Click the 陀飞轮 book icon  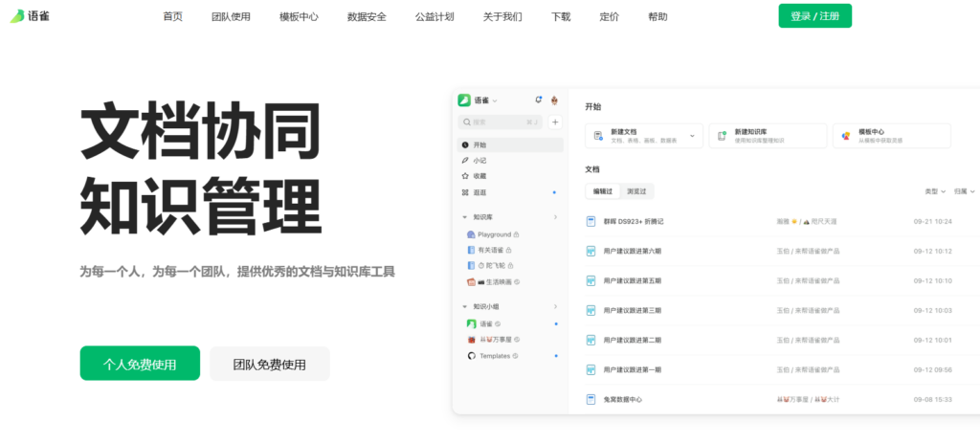pyautogui.click(x=471, y=265)
